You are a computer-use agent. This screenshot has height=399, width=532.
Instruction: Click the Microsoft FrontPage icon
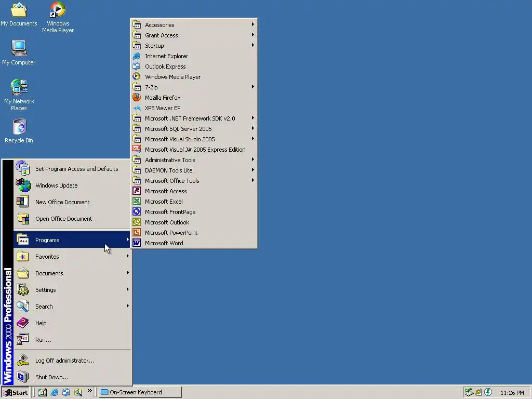[137, 212]
